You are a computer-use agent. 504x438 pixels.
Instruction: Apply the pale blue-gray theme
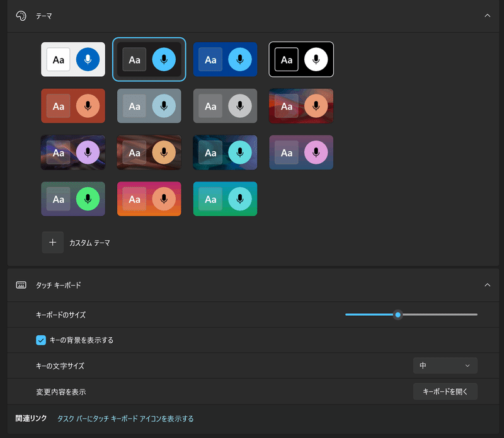[149, 106]
